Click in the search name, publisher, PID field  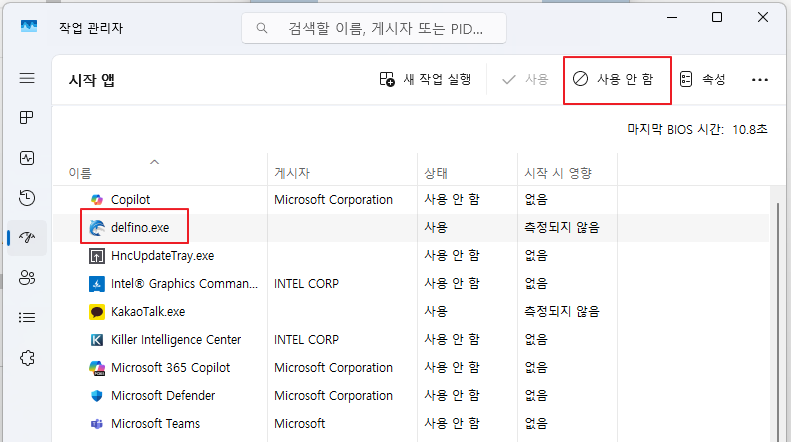[374, 28]
